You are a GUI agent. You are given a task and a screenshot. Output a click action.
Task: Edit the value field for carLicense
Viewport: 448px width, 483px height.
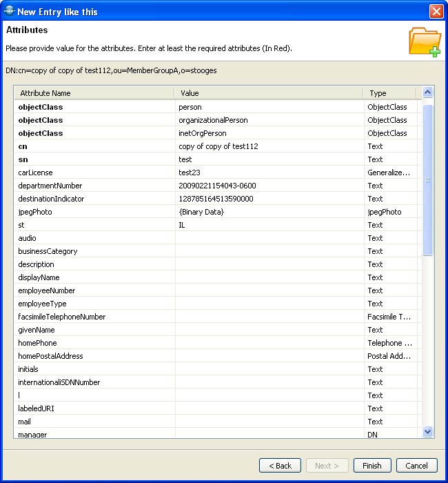(269, 172)
